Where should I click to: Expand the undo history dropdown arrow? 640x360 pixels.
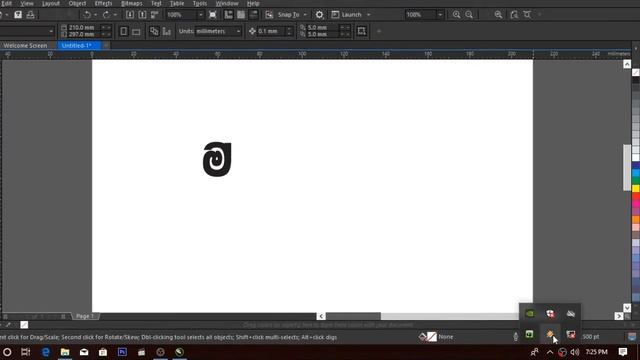point(96,15)
